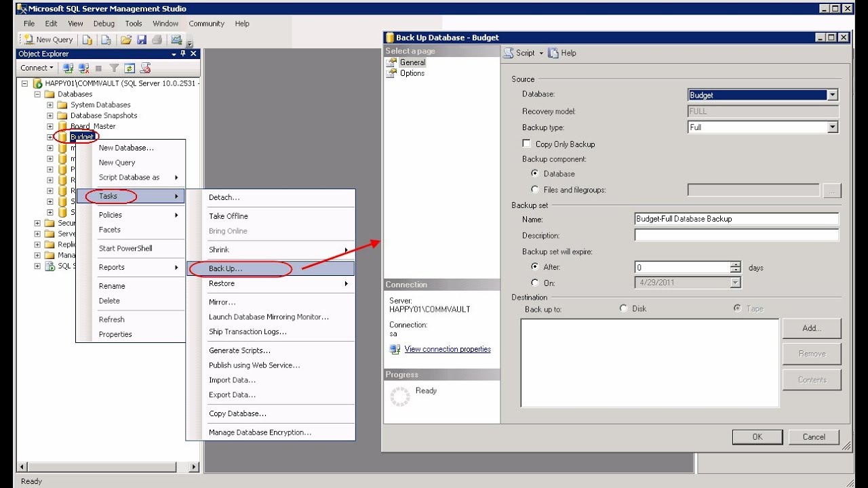This screenshot has height=488, width=868.
Task: Open the Connect dropdown in Object Explorer
Action: 36,68
